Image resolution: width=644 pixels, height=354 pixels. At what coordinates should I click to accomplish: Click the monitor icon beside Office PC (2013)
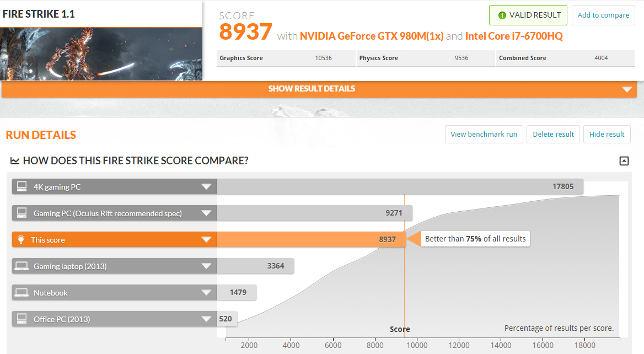coord(22,319)
